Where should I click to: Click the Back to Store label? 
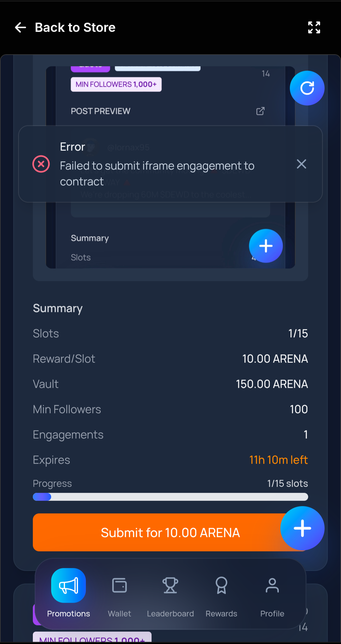(75, 27)
